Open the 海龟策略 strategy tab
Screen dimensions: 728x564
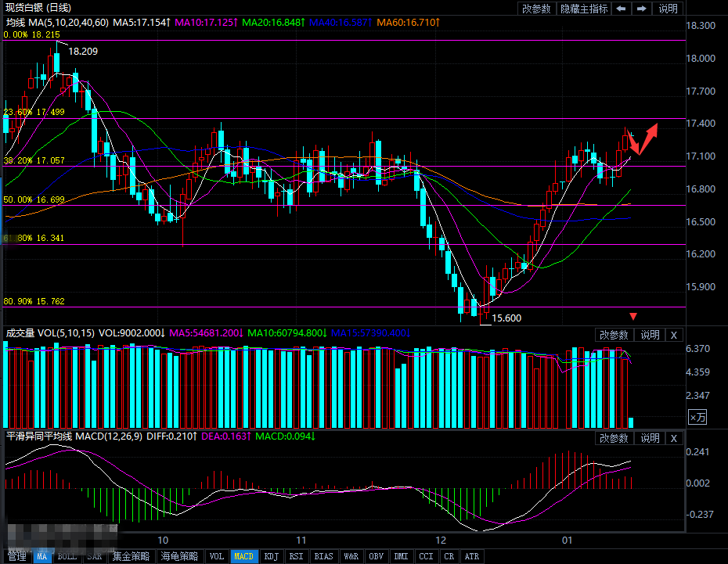coord(180,557)
